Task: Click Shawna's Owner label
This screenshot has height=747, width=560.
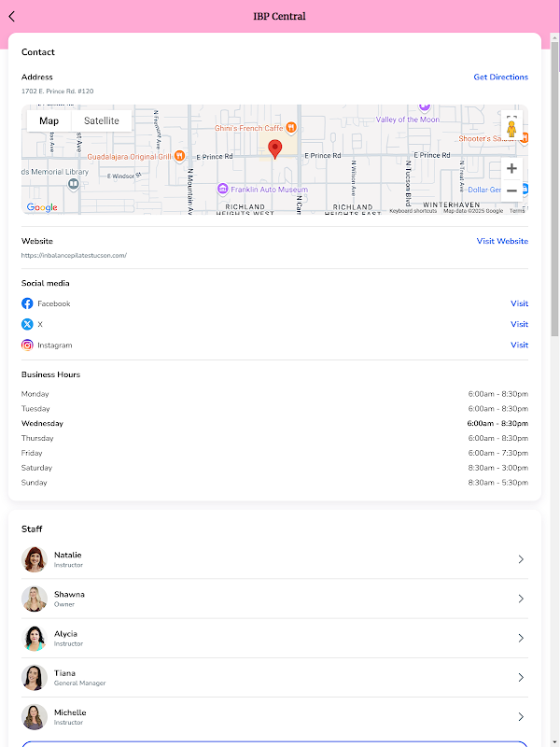Action: (x=64, y=604)
